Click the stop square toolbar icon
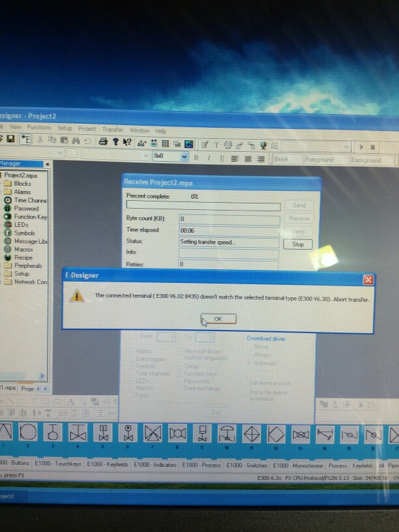 click(x=372, y=147)
